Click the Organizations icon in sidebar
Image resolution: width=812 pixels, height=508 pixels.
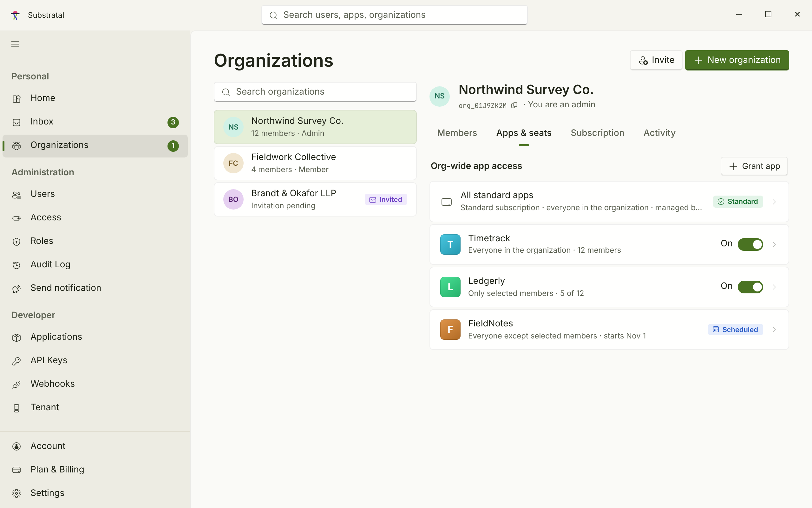(x=16, y=145)
